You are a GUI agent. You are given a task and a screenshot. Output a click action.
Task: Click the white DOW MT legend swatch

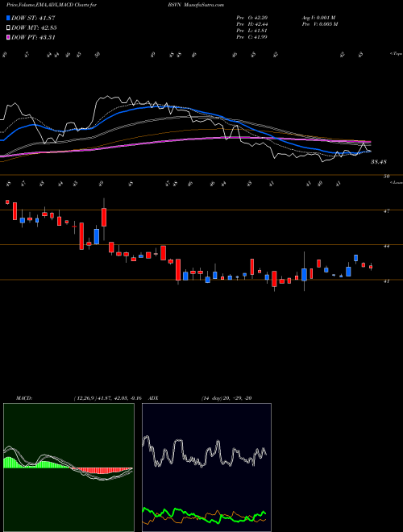point(9,28)
